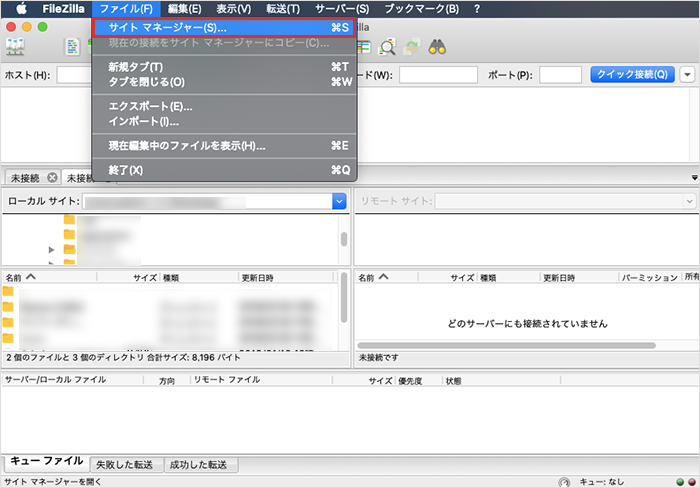
Task: Click the folder icon in local tree
Action: pos(69,220)
